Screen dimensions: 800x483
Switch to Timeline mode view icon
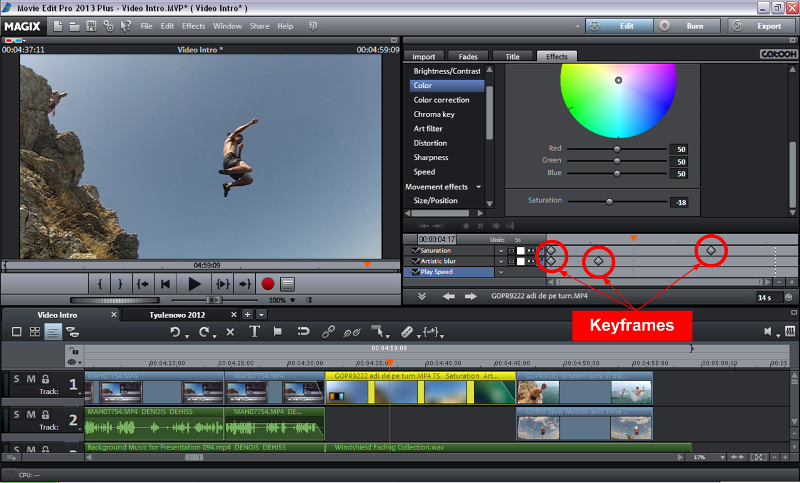click(53, 332)
